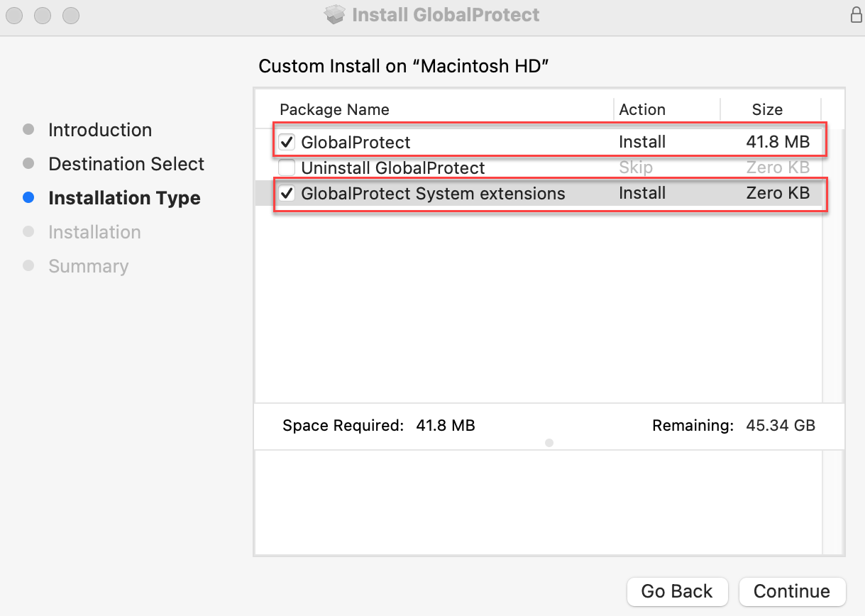Image resolution: width=865 pixels, height=616 pixels.
Task: Click the Size column header
Action: pos(767,110)
